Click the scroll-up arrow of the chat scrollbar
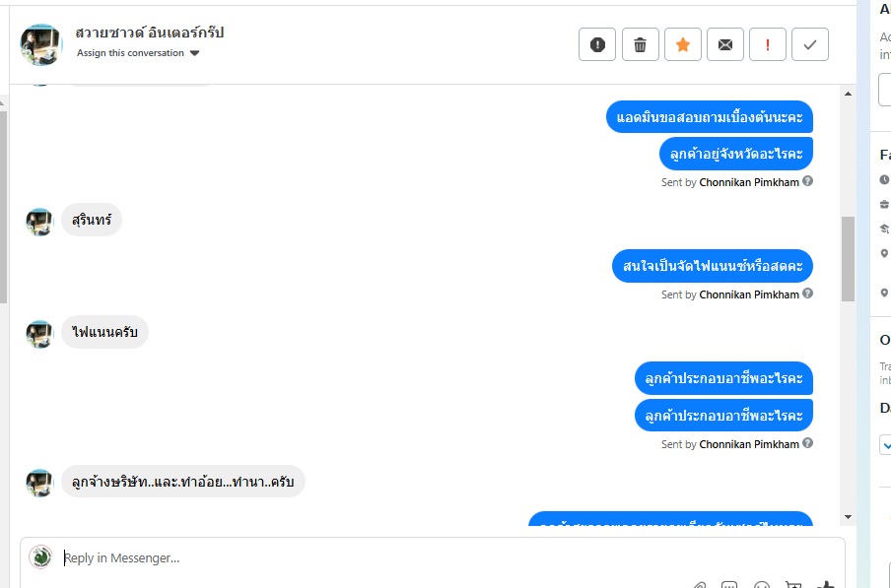Screen dimensions: 891x588 848,94
